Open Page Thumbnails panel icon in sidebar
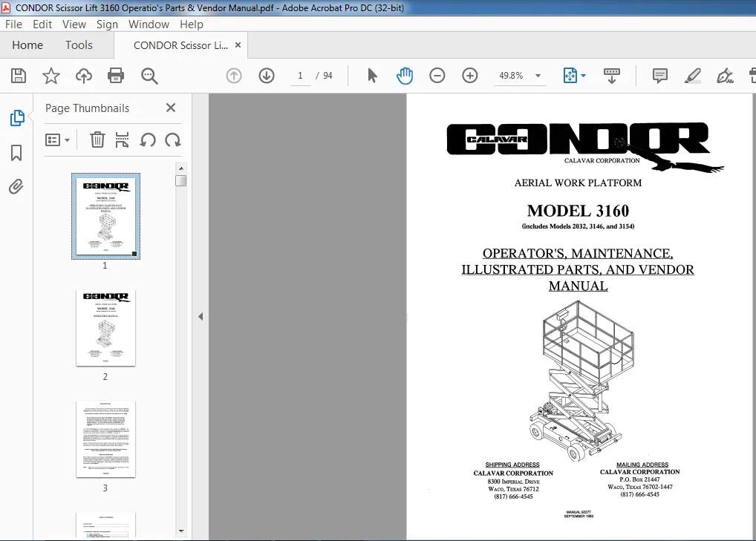Image resolution: width=756 pixels, height=541 pixels. (17, 118)
